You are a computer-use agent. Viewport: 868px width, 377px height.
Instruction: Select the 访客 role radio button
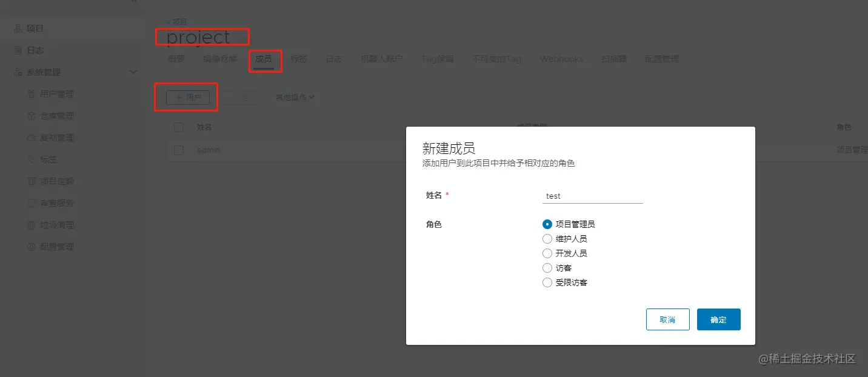coord(547,268)
